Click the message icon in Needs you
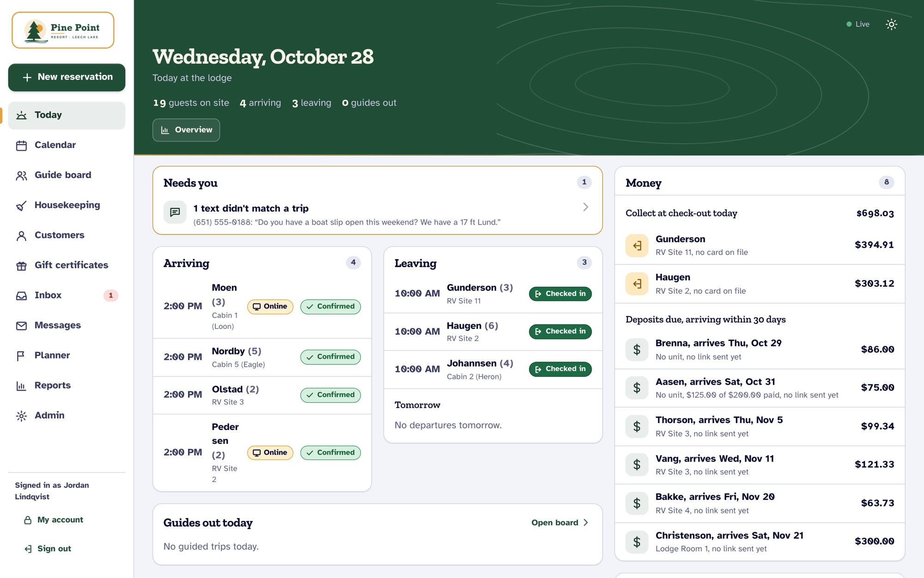This screenshot has width=924, height=578. point(175,212)
